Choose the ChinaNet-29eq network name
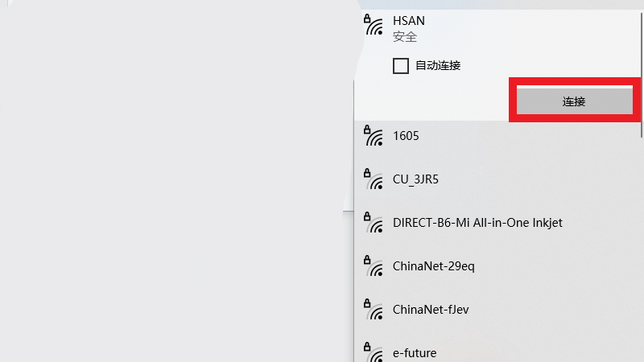 click(x=433, y=266)
